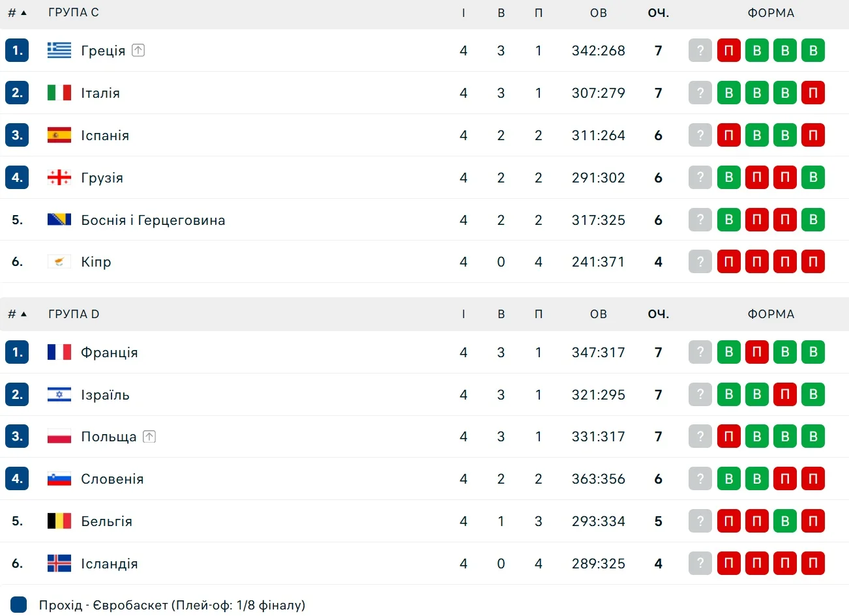Open the Італія team link
The width and height of the screenshot is (849, 616).
(100, 93)
